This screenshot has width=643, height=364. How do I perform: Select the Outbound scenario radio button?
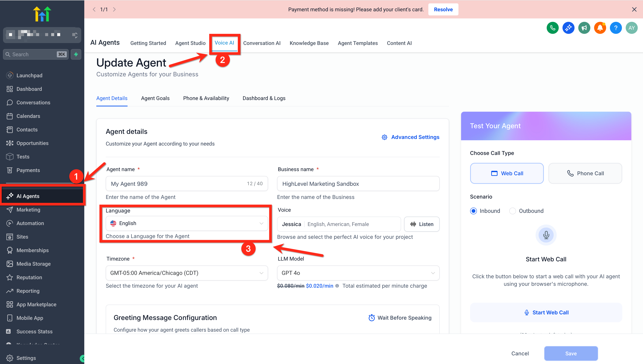point(512,211)
